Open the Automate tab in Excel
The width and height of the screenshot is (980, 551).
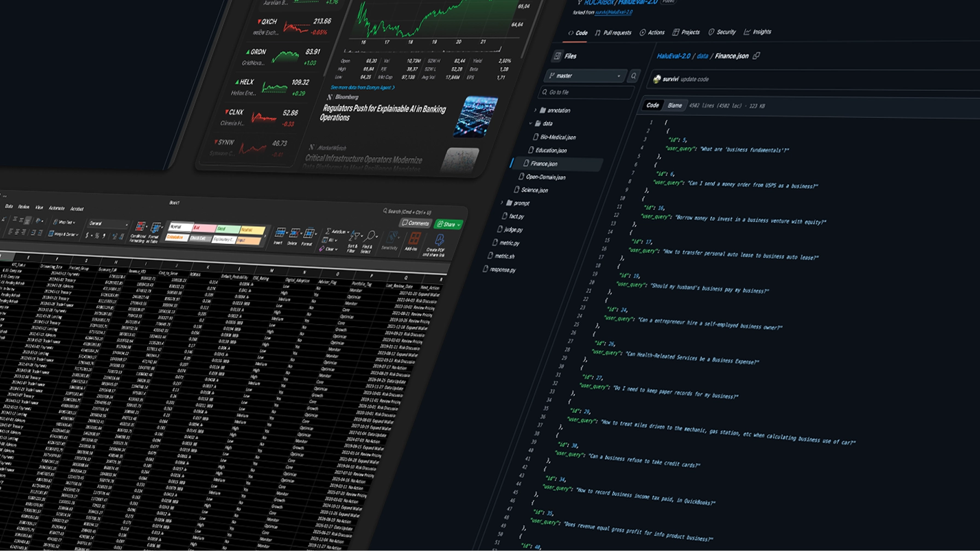pyautogui.click(x=56, y=208)
